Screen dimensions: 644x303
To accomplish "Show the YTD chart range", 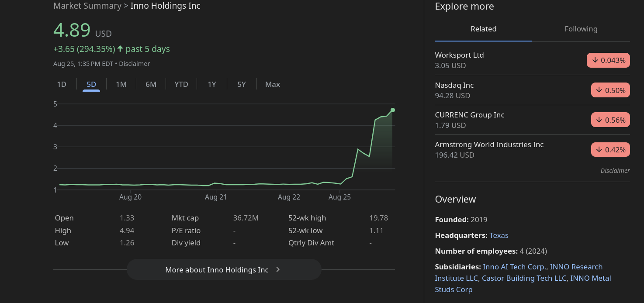I will point(181,84).
